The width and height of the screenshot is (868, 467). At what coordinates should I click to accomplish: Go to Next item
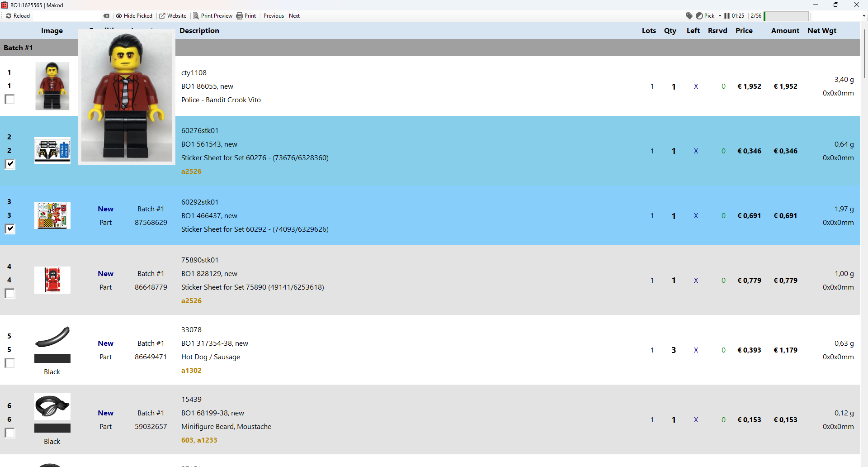(x=294, y=16)
